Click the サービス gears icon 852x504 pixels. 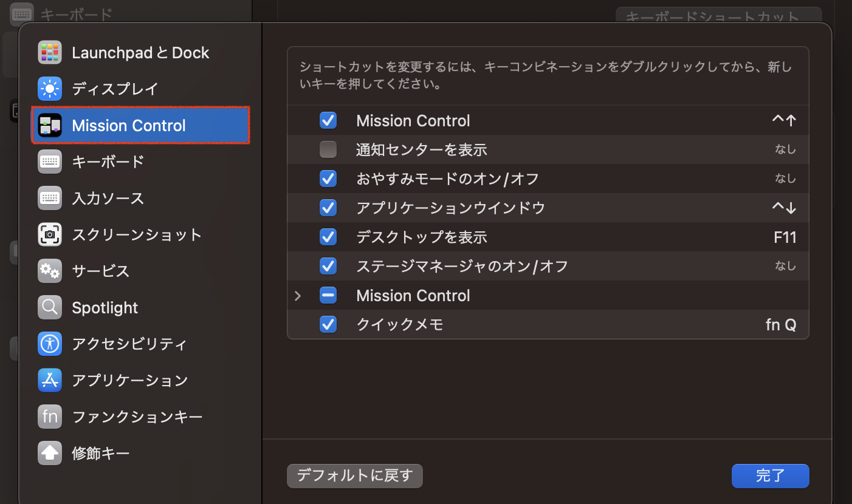click(50, 271)
